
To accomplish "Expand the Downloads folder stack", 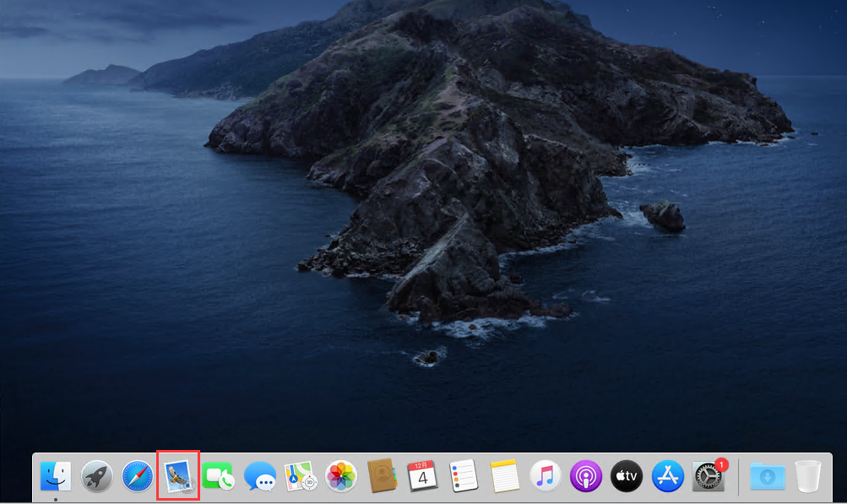I will (767, 476).
